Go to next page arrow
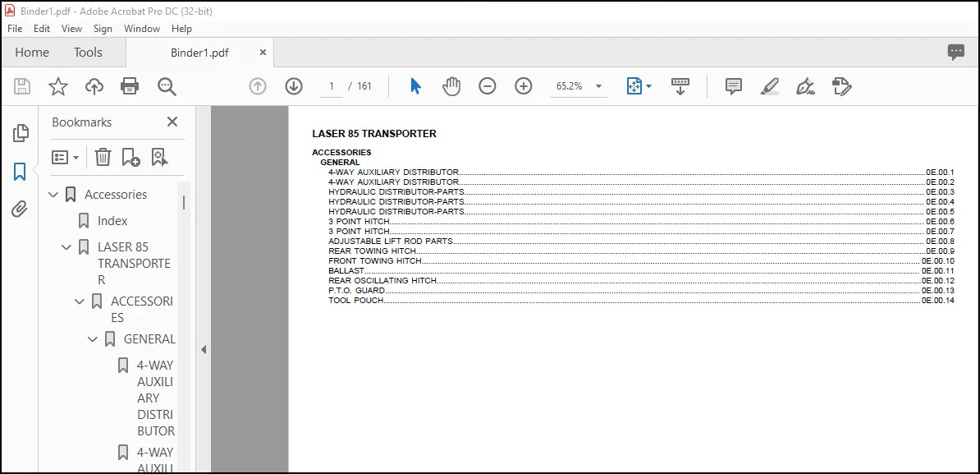This screenshot has height=474, width=980. click(294, 86)
